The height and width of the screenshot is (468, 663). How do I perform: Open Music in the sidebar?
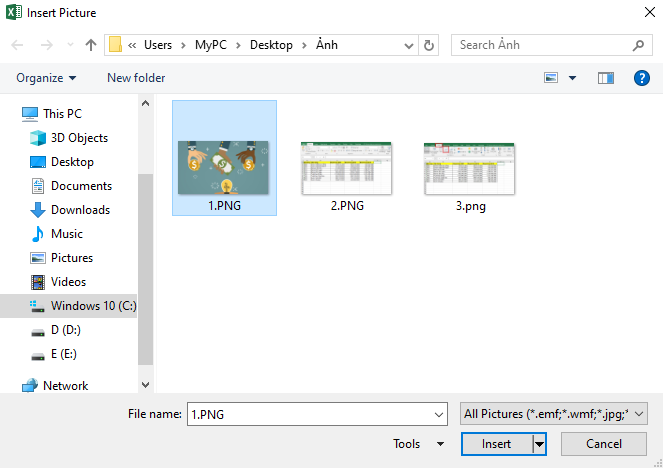[x=56, y=234]
